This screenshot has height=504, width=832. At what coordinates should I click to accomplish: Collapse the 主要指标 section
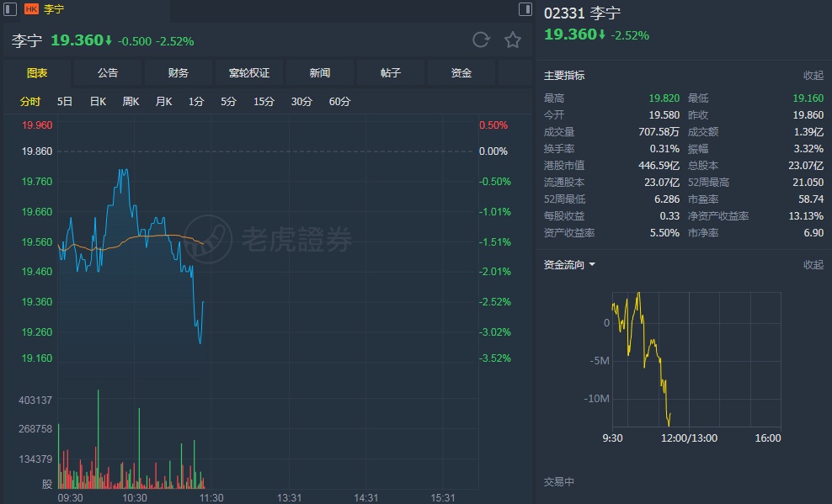(813, 76)
